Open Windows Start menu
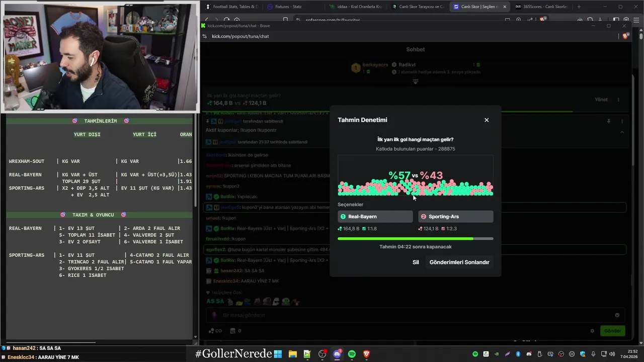The width and height of the screenshot is (644, 362). (278, 354)
